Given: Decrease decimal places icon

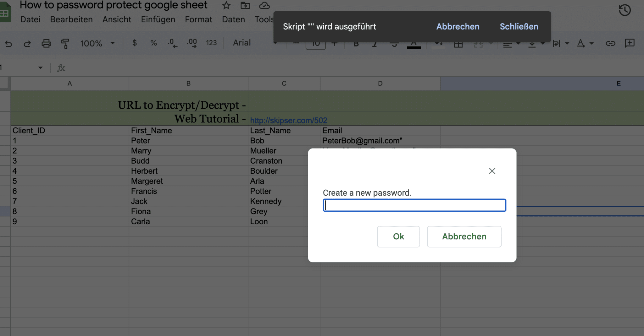Looking at the screenshot, I should 172,43.
